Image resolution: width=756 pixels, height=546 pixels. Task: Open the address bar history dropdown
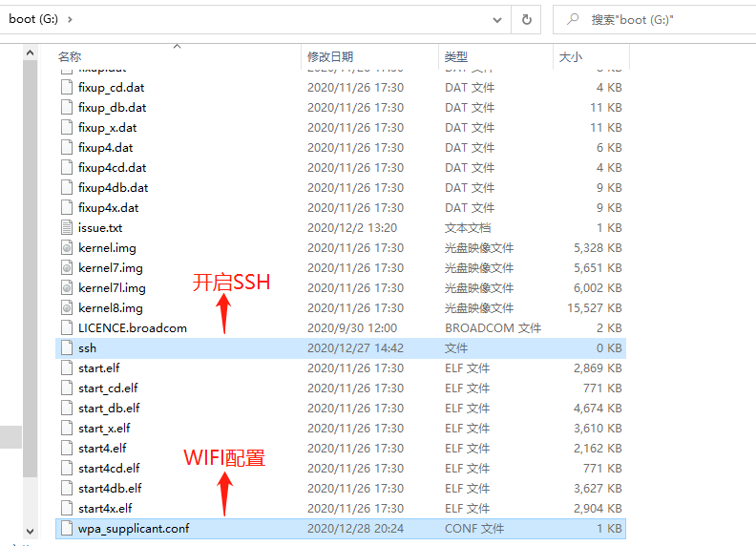coord(497,19)
